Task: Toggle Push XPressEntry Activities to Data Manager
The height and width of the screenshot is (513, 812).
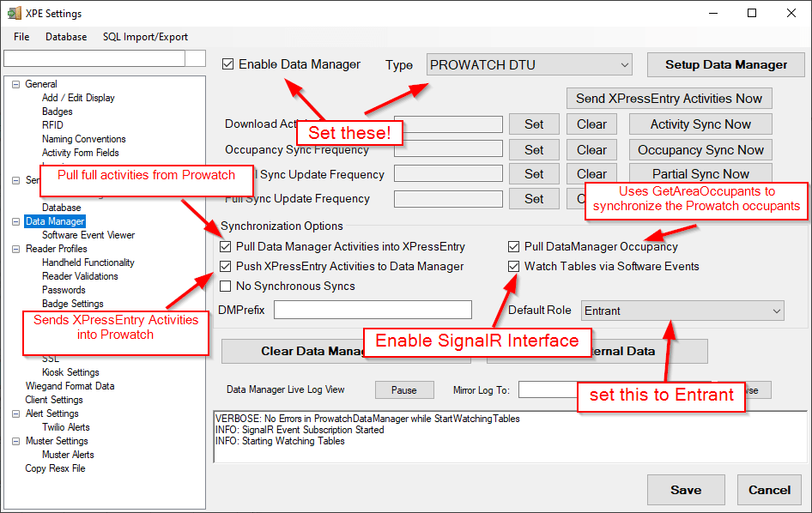Action: click(226, 267)
